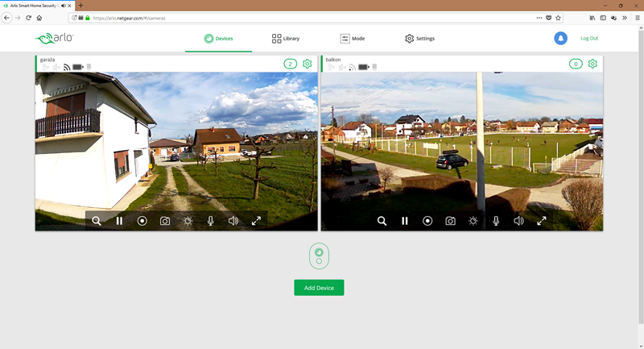Toggle the microphone on the garaža camera

point(210,221)
